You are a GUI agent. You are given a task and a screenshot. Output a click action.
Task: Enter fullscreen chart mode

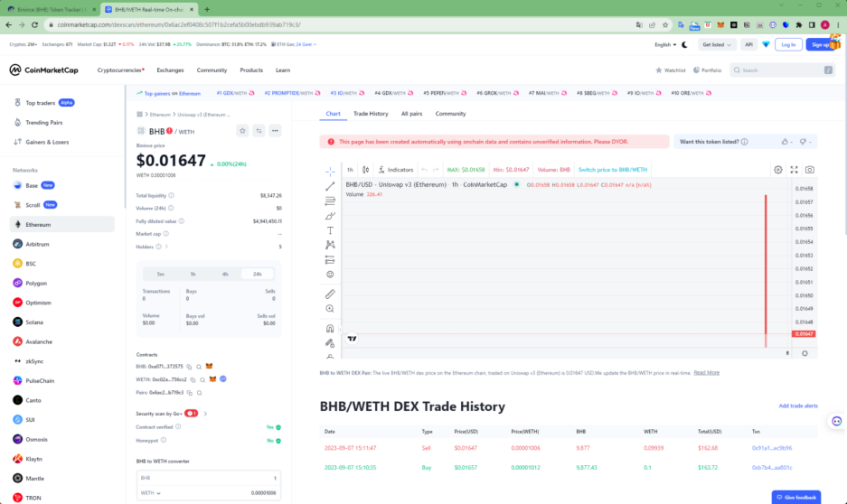point(794,170)
